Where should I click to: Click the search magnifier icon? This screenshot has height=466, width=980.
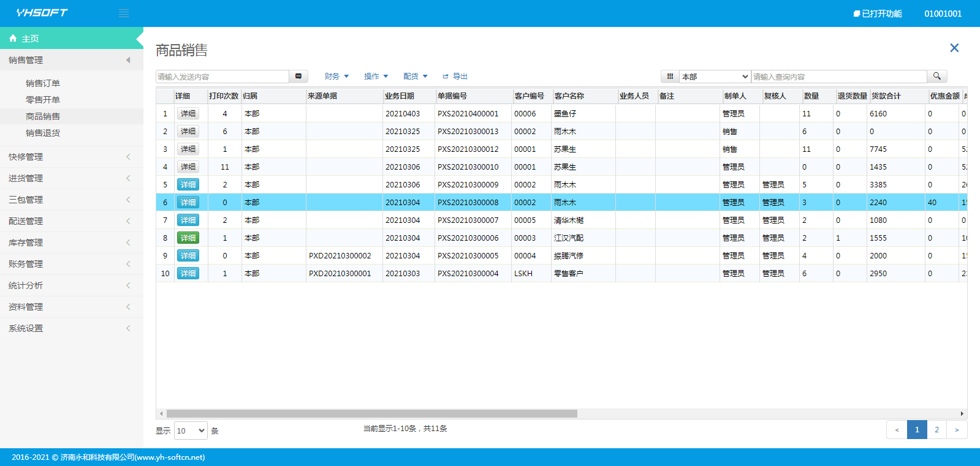point(937,77)
